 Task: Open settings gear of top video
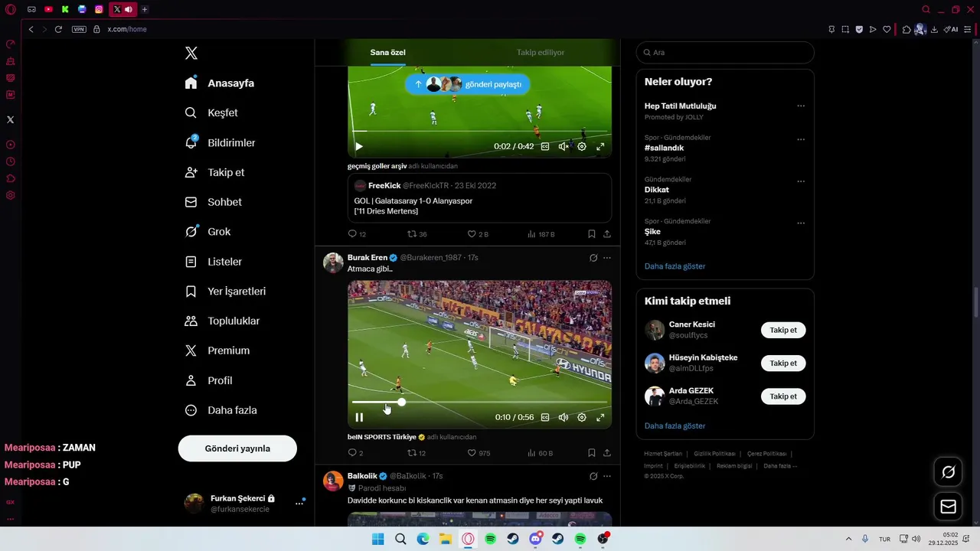pyautogui.click(x=582, y=146)
